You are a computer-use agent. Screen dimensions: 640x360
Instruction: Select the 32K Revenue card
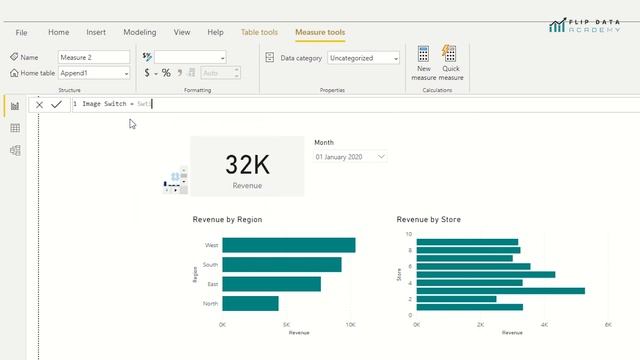pyautogui.click(x=247, y=167)
